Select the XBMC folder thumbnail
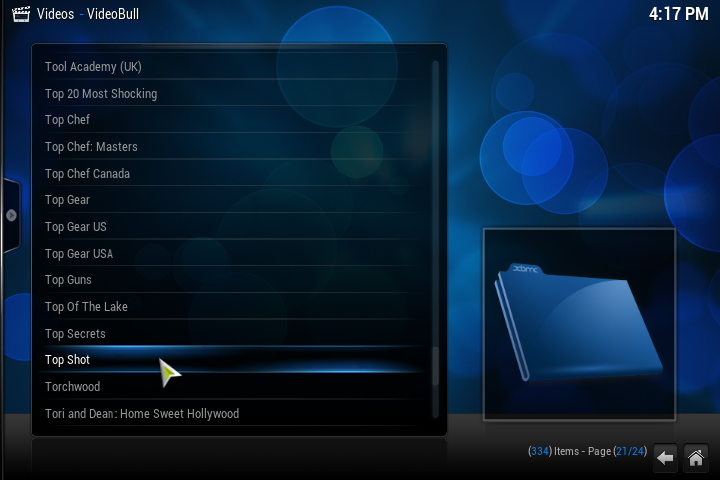This screenshot has width=720, height=480. pos(579,324)
